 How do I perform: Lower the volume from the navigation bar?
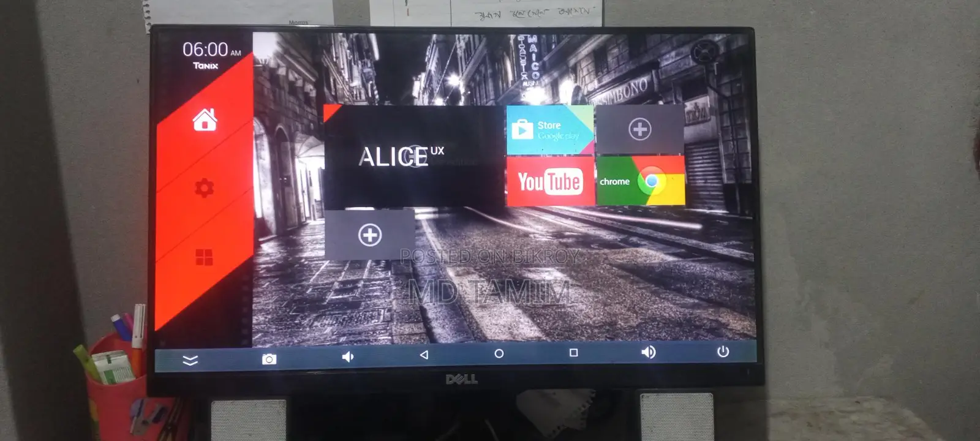pyautogui.click(x=347, y=356)
